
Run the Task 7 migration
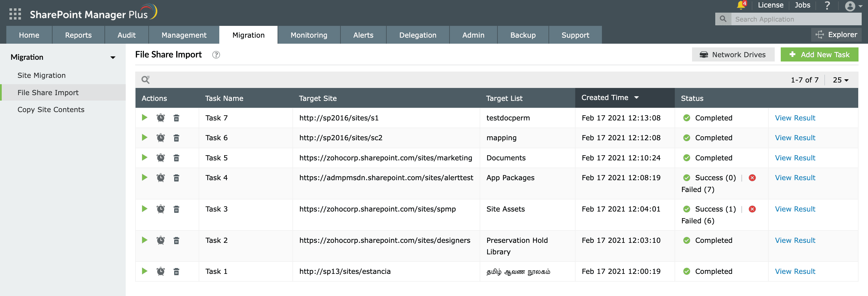click(145, 118)
